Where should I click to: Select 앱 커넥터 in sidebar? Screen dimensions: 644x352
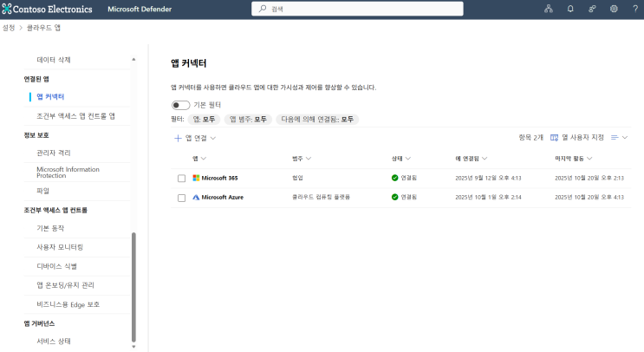[50, 97]
